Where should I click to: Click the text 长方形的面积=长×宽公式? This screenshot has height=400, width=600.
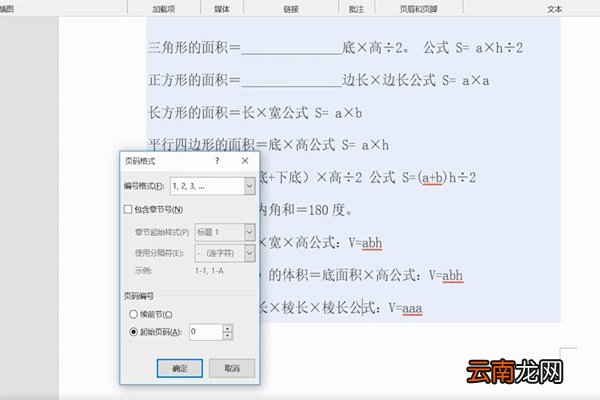228,113
